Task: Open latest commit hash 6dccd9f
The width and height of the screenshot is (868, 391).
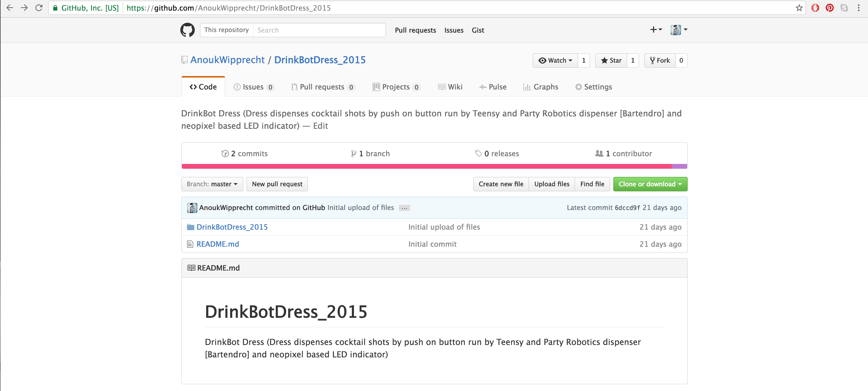Action: pyautogui.click(x=627, y=208)
